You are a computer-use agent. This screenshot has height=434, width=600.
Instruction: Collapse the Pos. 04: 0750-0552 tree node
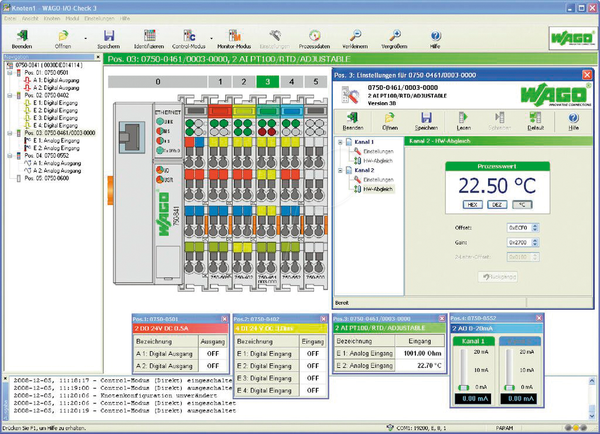(x=10, y=156)
